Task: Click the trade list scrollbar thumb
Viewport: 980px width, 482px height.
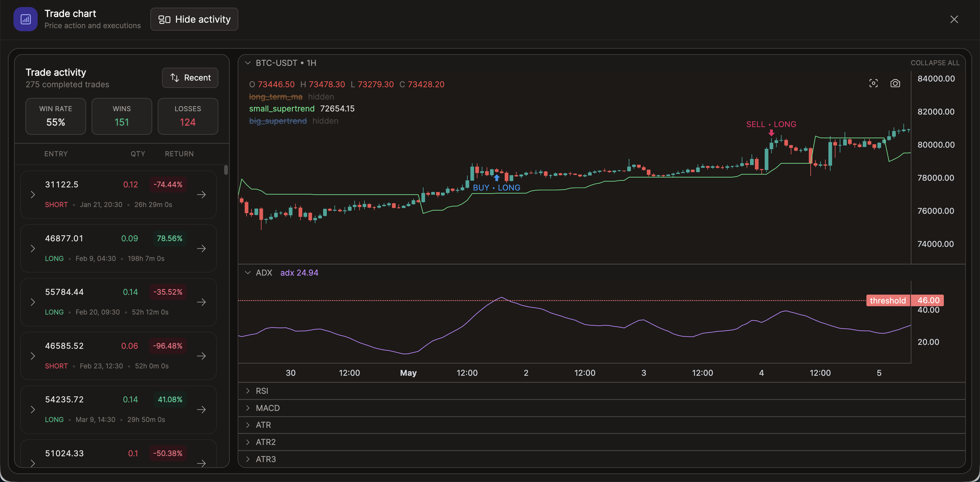Action: point(226,170)
